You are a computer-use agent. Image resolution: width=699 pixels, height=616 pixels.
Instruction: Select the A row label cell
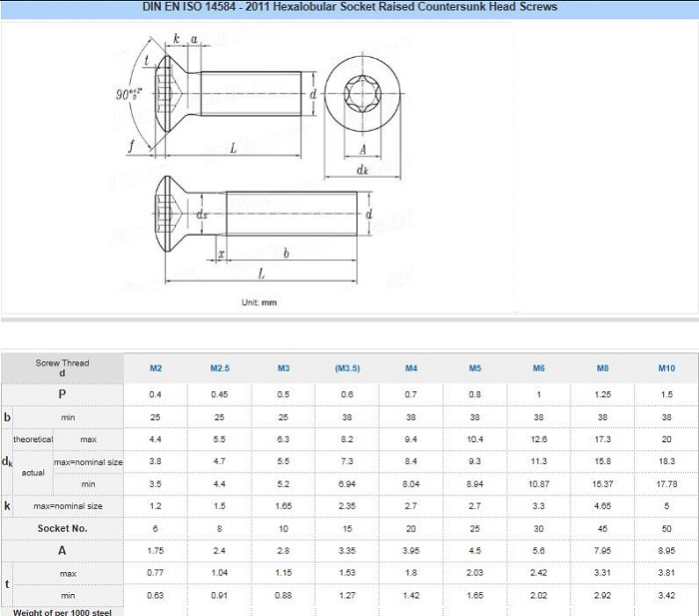click(x=62, y=551)
